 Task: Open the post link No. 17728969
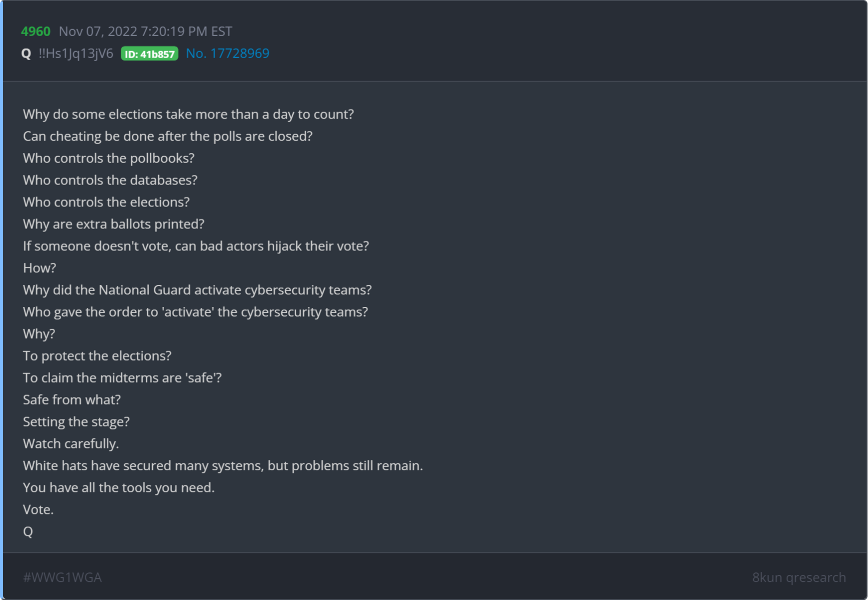[x=228, y=54]
